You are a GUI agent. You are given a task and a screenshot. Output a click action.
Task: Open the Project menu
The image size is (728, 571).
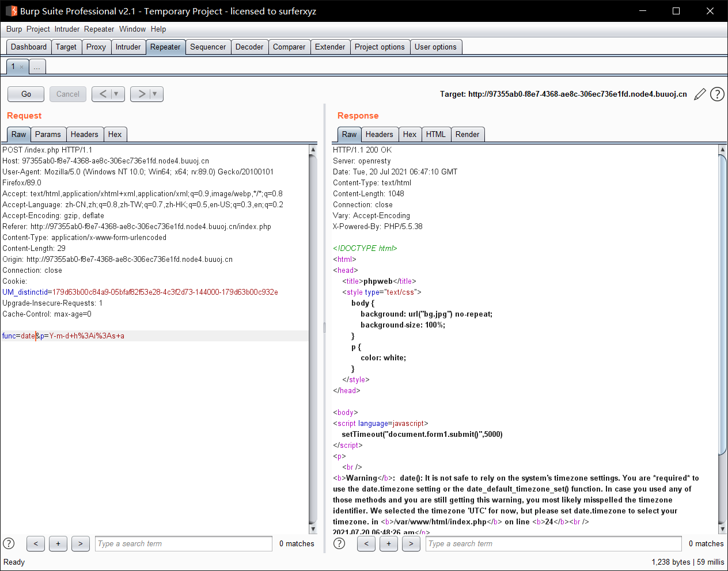[x=38, y=29]
